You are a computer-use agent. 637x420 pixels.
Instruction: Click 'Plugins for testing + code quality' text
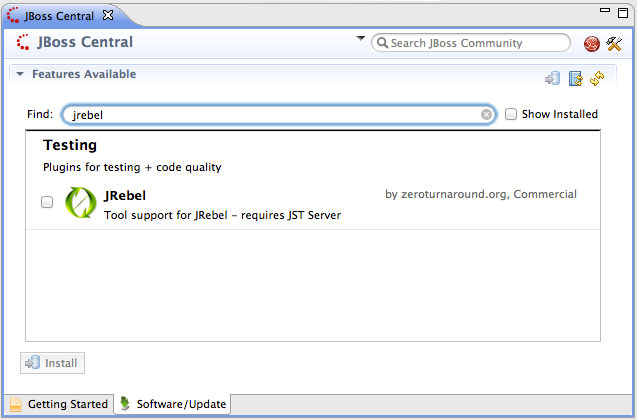point(132,167)
